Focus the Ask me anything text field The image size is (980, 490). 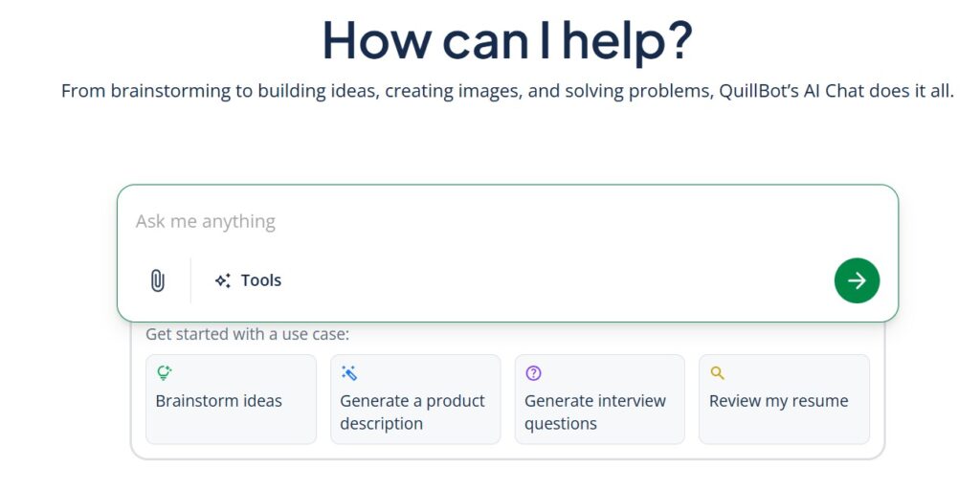pyautogui.click(x=479, y=221)
